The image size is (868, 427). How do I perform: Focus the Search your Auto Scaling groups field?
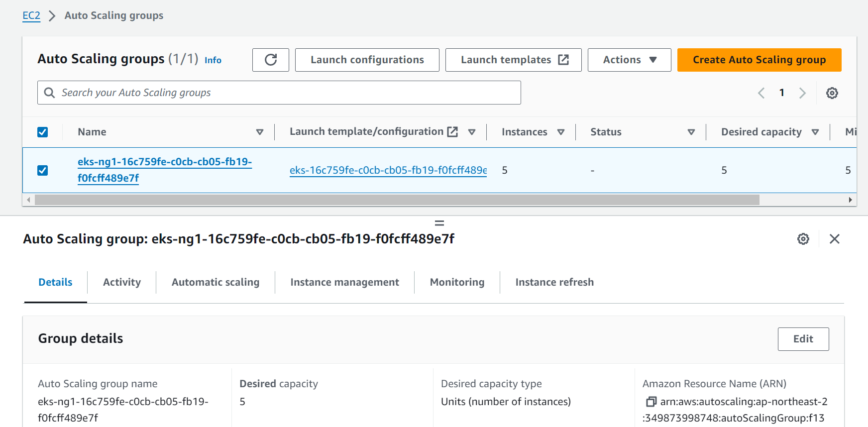point(279,93)
